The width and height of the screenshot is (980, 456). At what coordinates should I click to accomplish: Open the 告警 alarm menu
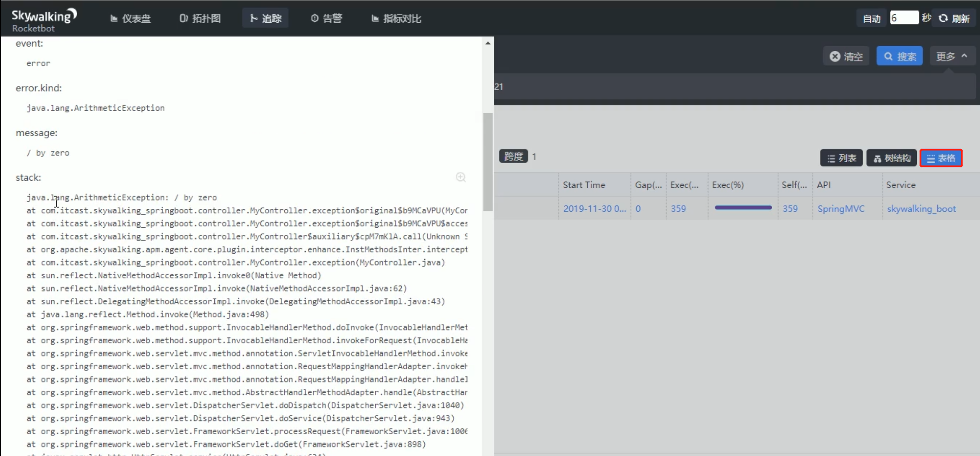pyautogui.click(x=327, y=18)
